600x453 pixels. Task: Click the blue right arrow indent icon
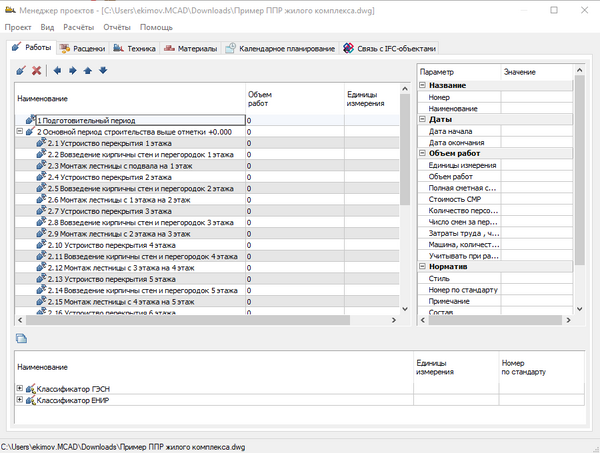(73, 70)
